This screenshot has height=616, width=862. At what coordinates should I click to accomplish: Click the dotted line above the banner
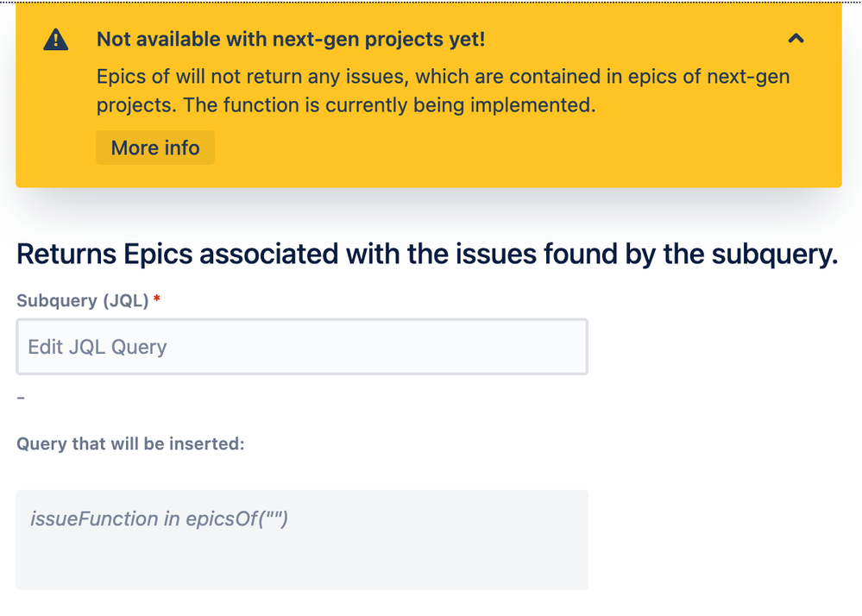click(431, 2)
